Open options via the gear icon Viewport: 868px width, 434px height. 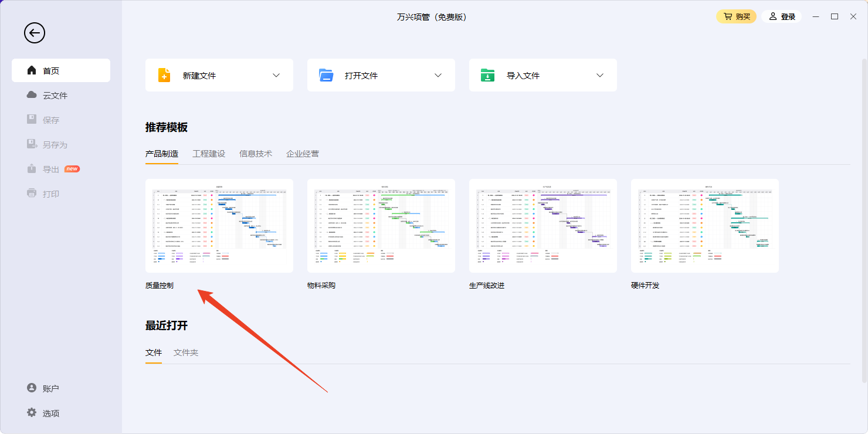(32, 413)
